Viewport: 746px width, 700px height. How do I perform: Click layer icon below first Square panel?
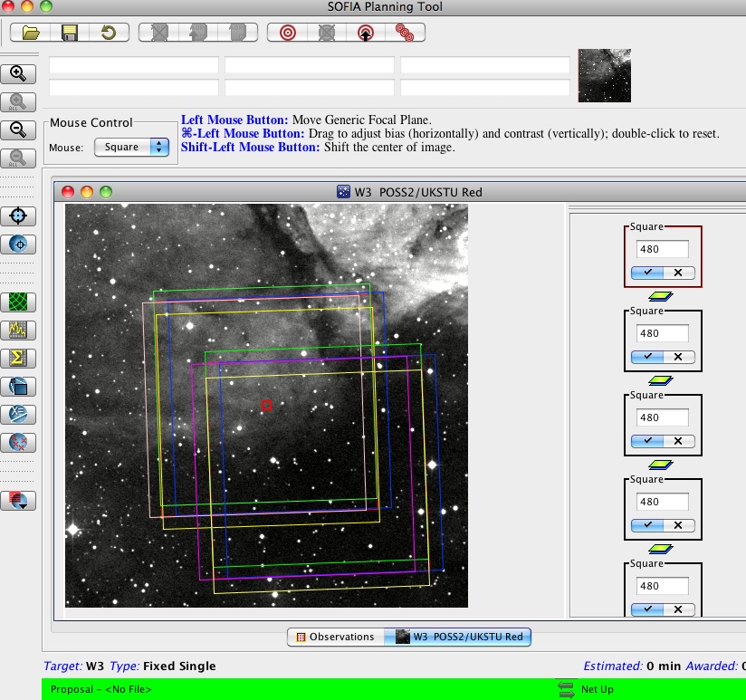[x=661, y=296]
